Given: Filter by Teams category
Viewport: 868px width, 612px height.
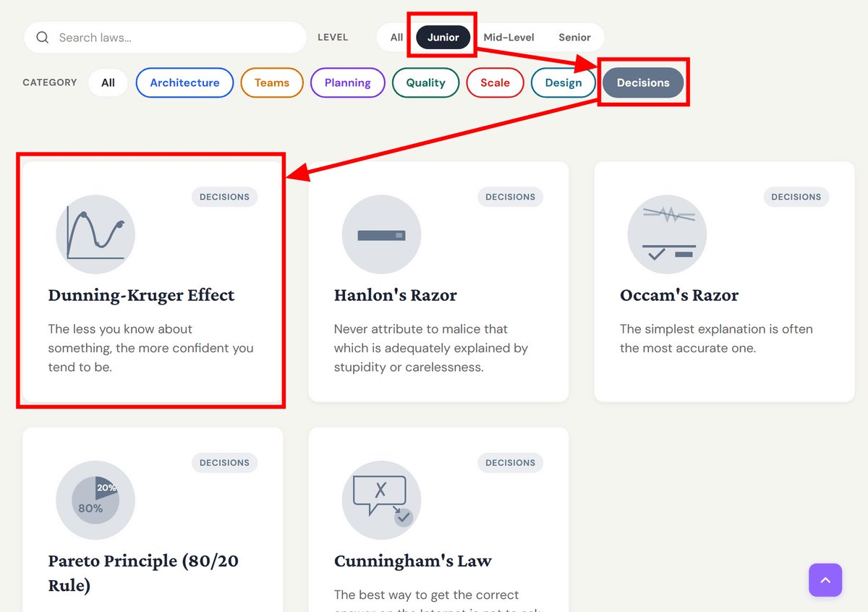Looking at the screenshot, I should point(272,82).
